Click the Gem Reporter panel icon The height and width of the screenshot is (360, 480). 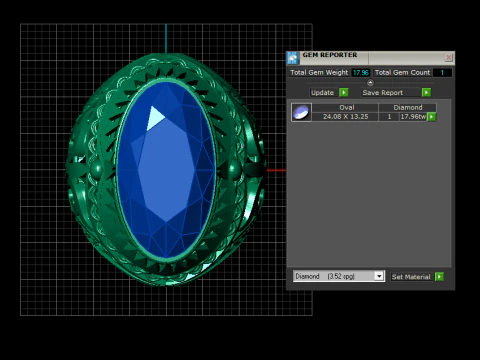tap(293, 58)
